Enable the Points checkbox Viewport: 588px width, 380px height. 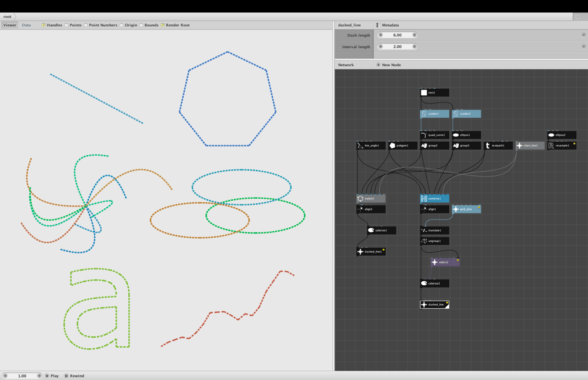[66, 25]
